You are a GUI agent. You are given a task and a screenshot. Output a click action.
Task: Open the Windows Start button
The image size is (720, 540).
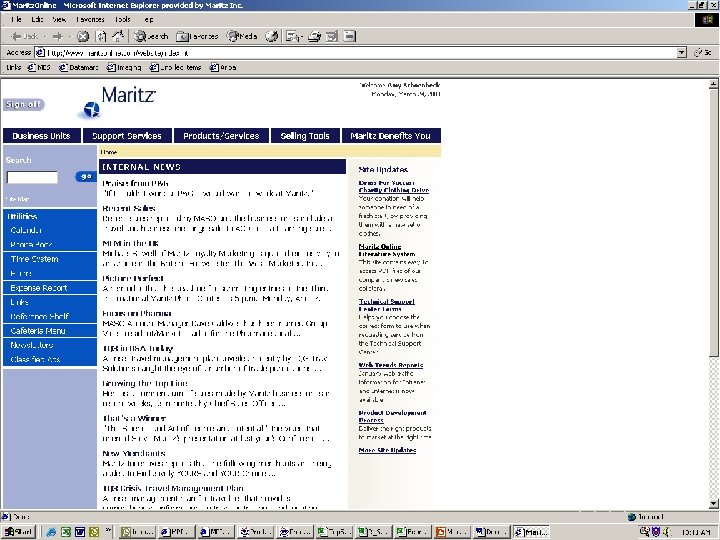(x=18, y=532)
